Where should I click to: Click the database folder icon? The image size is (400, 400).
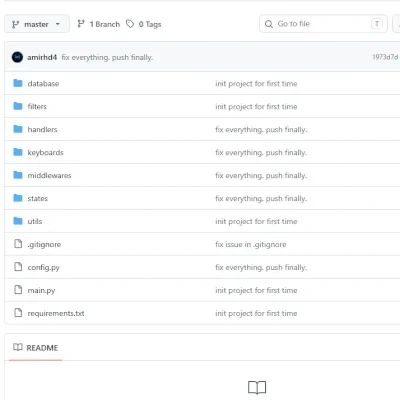coord(18,83)
